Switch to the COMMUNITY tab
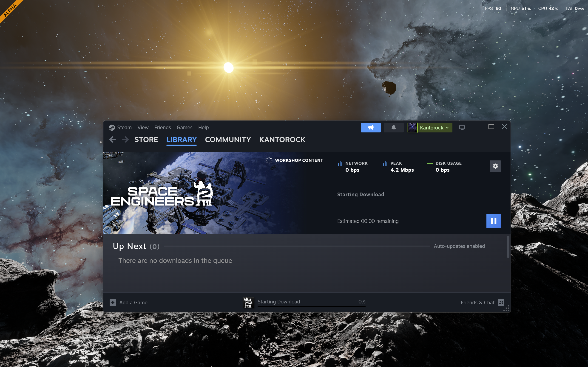588x367 pixels. 228,140
